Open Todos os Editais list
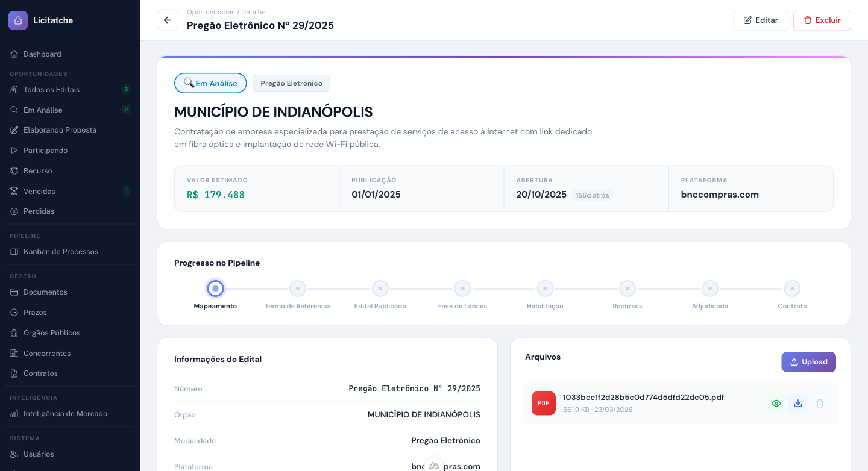This screenshot has height=471, width=868. point(51,90)
